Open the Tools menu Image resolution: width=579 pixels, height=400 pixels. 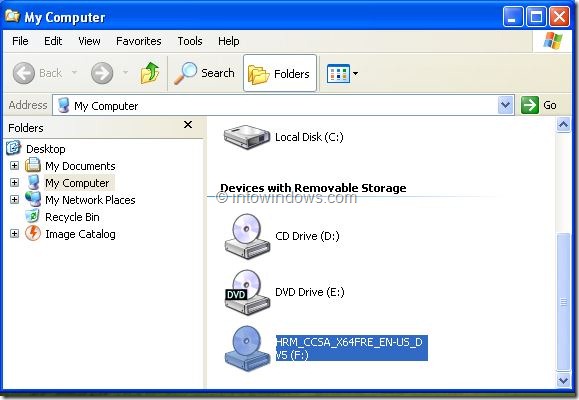tap(190, 41)
